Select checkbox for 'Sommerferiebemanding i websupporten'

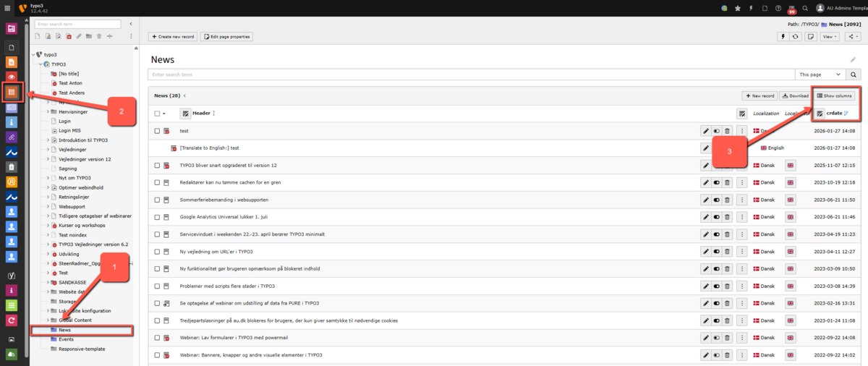[x=157, y=200]
